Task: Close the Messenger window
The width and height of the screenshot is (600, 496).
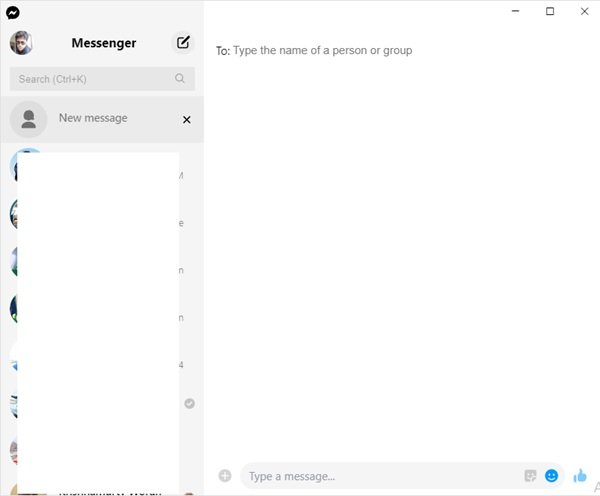Action: point(584,11)
